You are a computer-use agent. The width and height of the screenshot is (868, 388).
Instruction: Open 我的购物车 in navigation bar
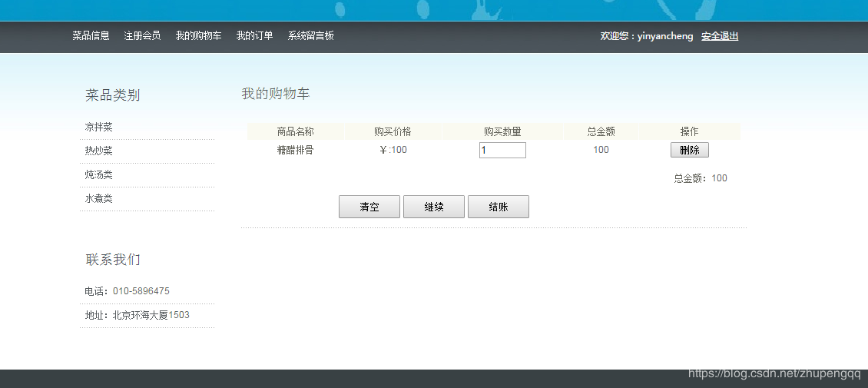(198, 36)
